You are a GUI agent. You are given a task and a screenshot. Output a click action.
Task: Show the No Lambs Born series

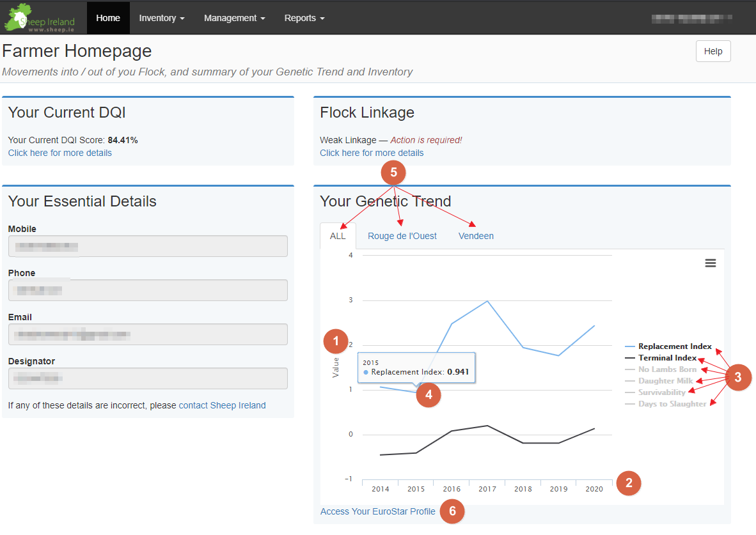[x=661, y=369]
